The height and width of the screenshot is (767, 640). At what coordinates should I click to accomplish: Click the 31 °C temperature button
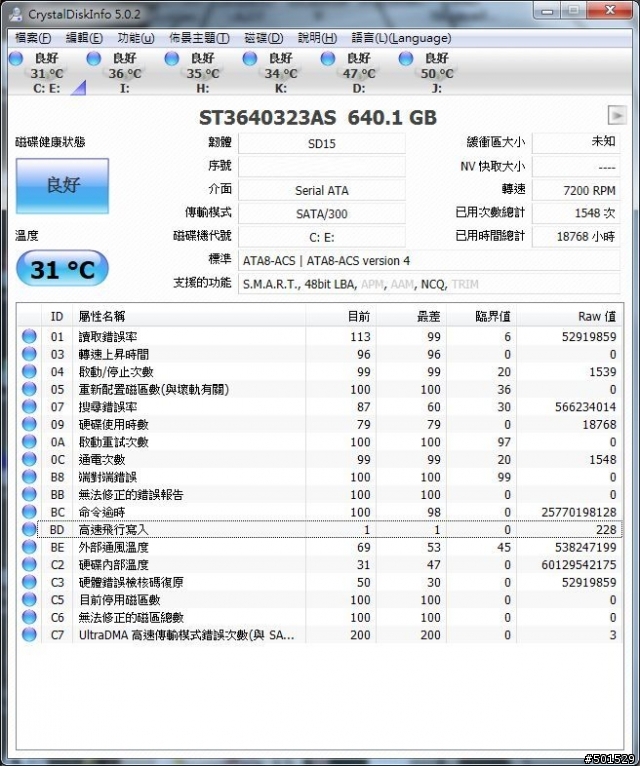(x=62, y=269)
